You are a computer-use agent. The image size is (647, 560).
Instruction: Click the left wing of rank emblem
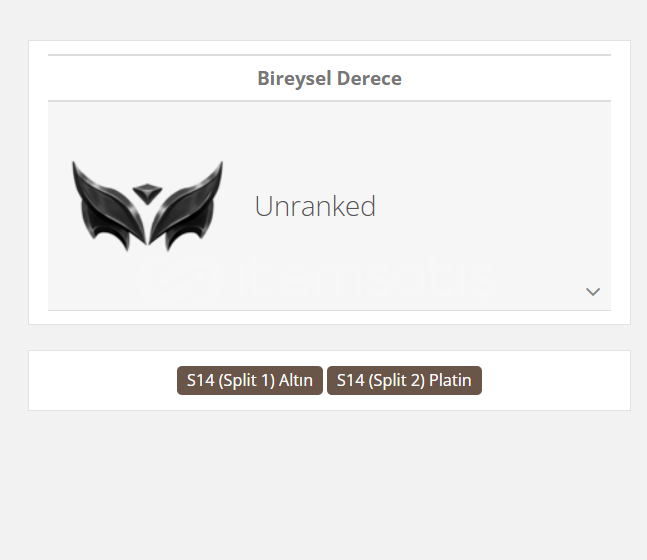coord(109,206)
